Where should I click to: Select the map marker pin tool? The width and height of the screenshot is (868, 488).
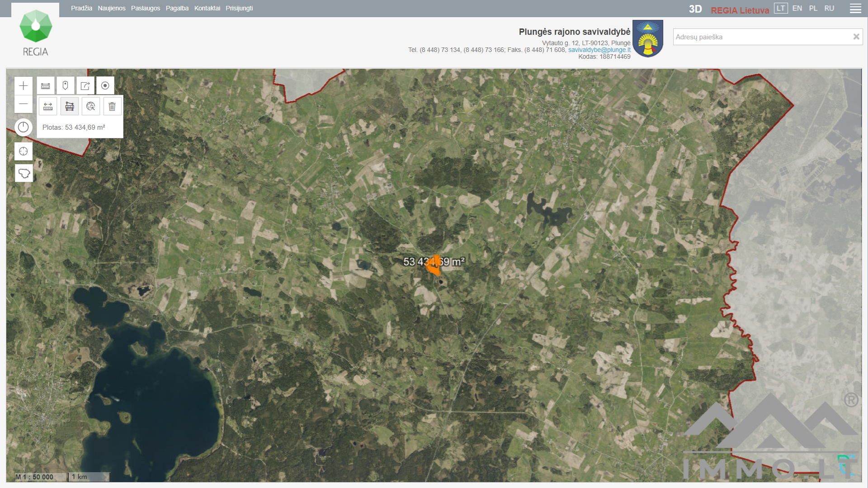[x=66, y=86]
